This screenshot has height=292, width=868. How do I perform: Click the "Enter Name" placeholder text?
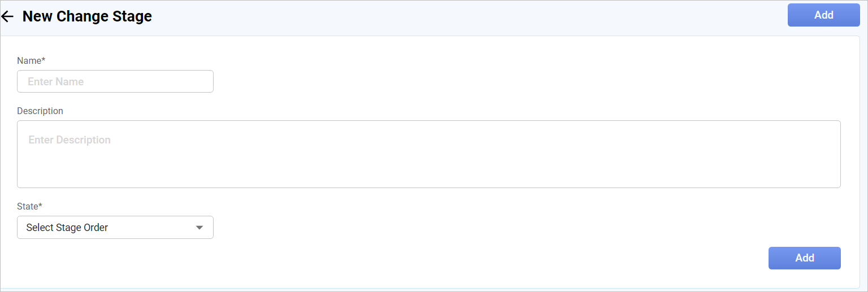56,82
